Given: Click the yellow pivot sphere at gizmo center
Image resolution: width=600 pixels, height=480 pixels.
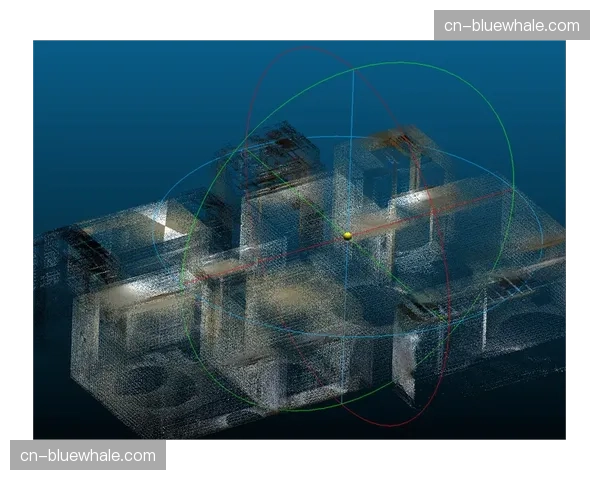Looking at the screenshot, I should coord(348,236).
